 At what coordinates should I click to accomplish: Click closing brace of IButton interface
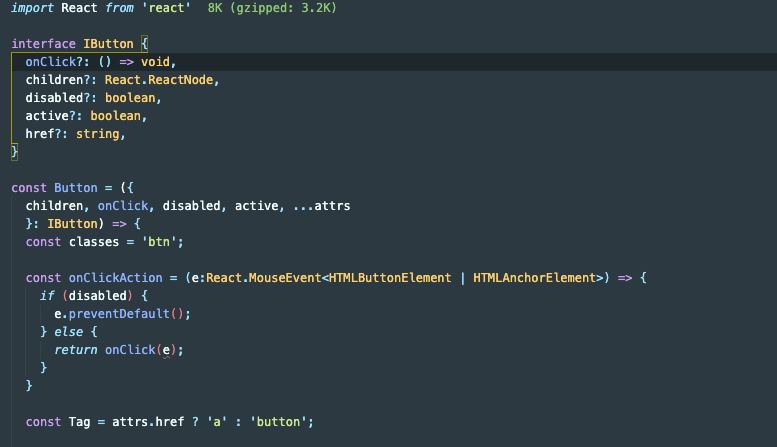click(x=14, y=152)
